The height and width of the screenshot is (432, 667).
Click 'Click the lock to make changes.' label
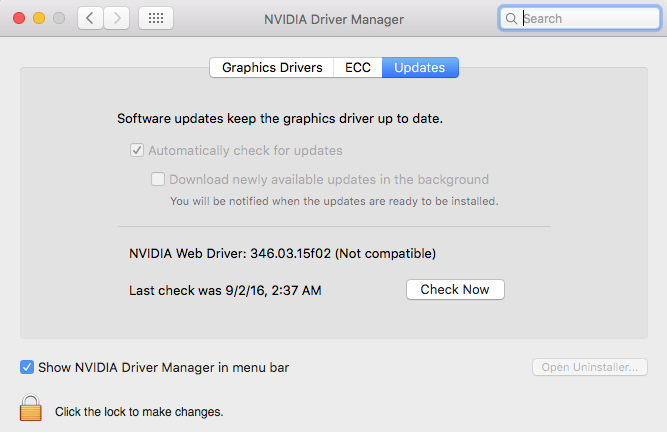coord(139,412)
